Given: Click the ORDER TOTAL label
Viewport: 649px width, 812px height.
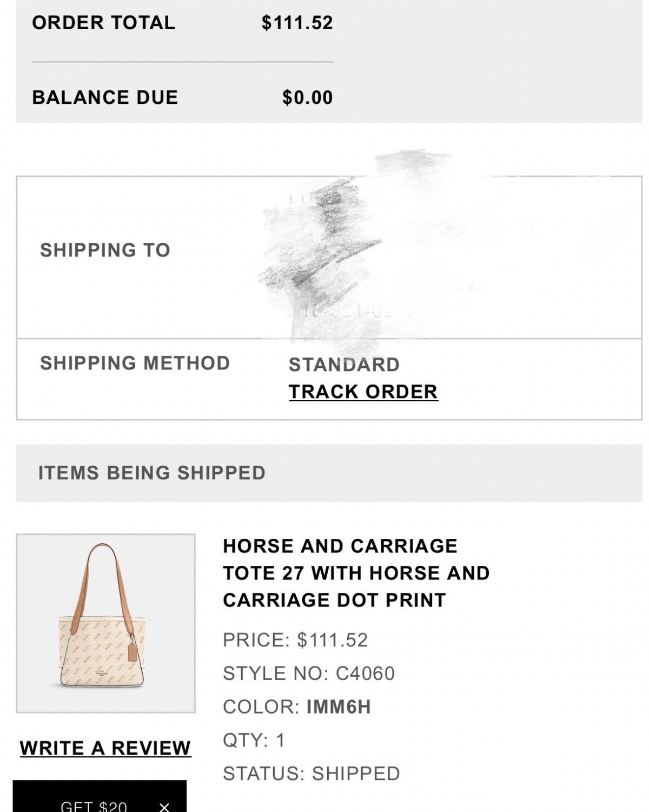Looking at the screenshot, I should coord(104,23).
